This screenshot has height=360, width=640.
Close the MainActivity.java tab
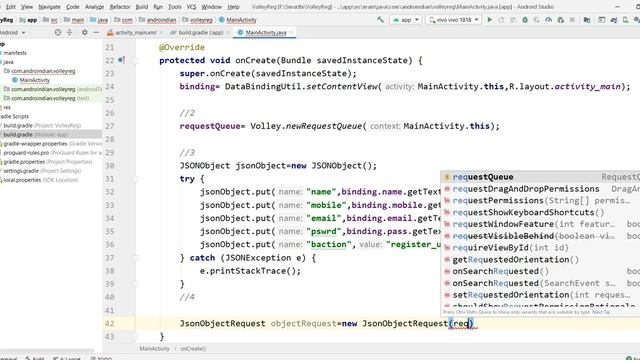pos(291,33)
